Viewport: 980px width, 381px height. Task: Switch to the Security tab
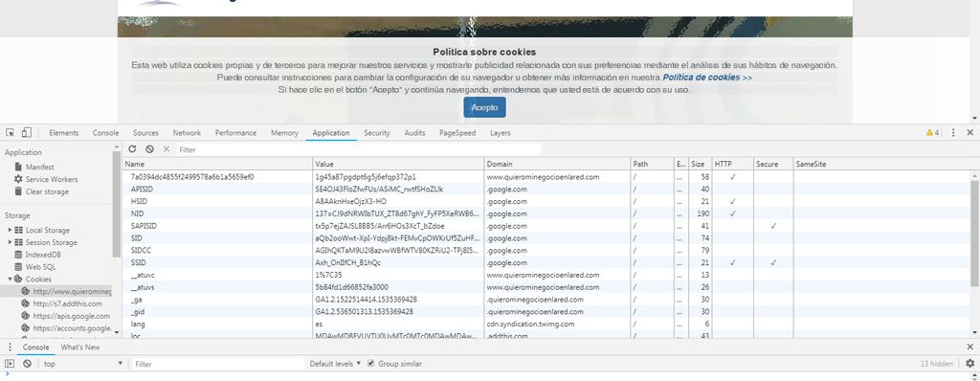click(377, 133)
